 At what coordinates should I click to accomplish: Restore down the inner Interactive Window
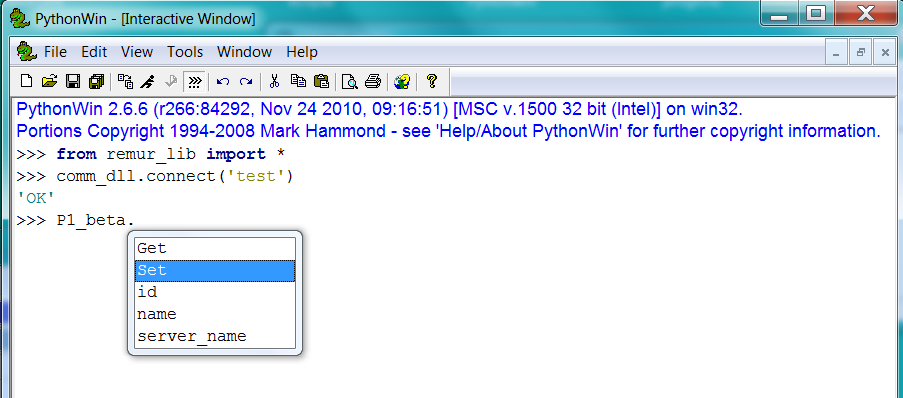(861, 52)
